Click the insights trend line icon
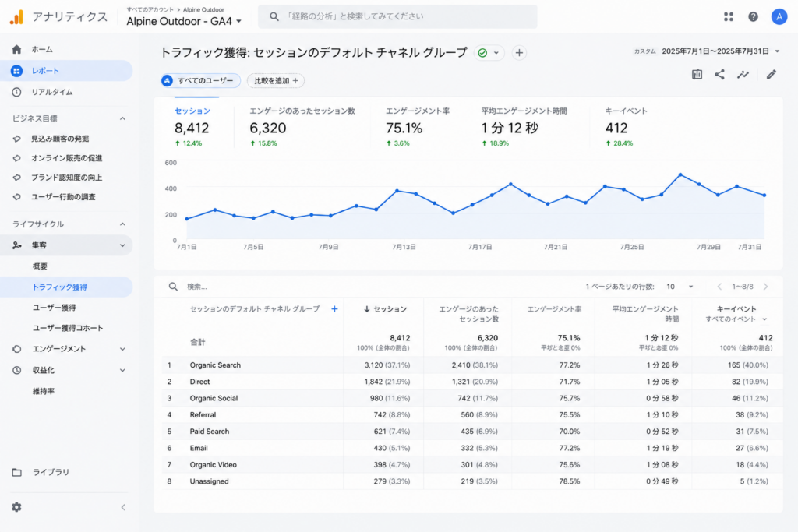This screenshot has width=798, height=532. coord(743,74)
